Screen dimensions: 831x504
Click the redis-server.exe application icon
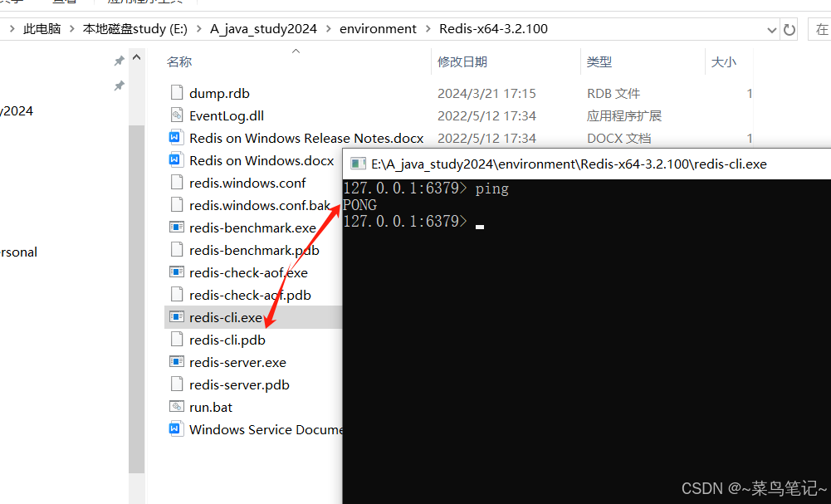pos(177,361)
